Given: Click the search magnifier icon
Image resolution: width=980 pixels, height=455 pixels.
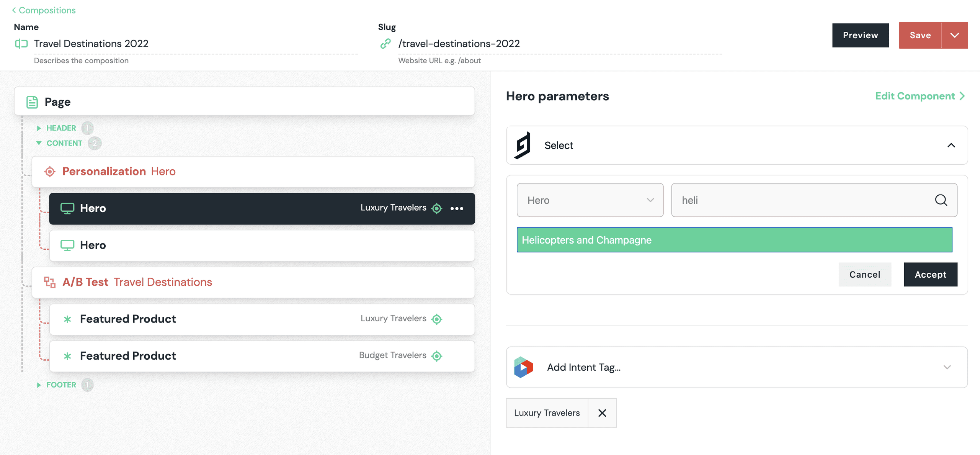Looking at the screenshot, I should click(x=941, y=200).
